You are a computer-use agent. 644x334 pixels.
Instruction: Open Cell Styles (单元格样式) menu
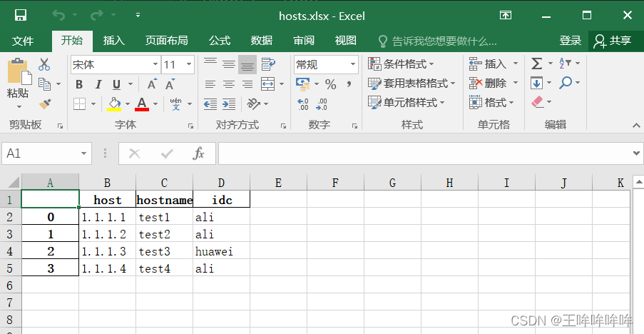407,102
